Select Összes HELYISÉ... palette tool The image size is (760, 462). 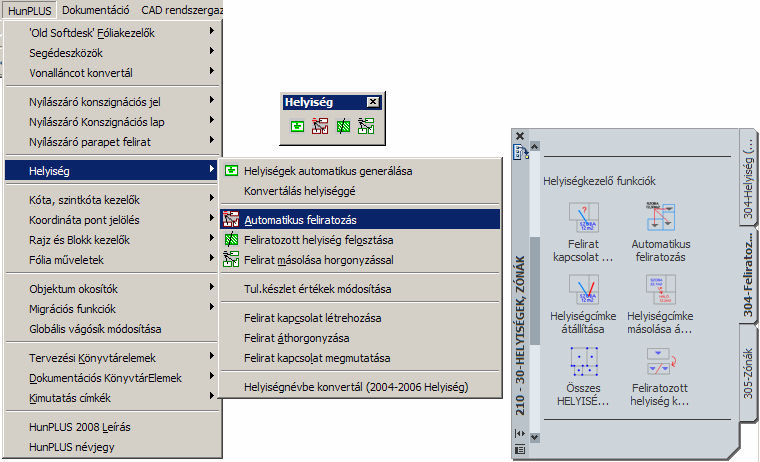point(583,376)
